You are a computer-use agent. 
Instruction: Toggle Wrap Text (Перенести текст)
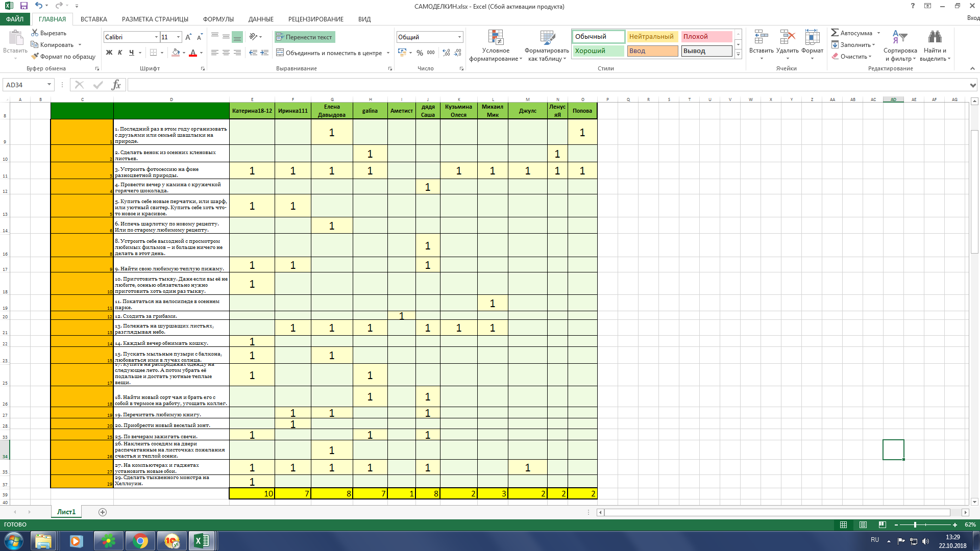click(x=305, y=37)
